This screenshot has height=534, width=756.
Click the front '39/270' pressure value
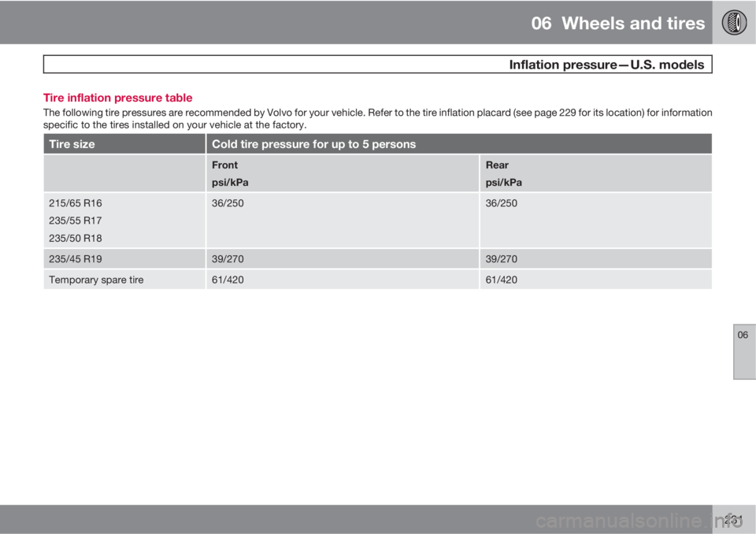[228, 259]
